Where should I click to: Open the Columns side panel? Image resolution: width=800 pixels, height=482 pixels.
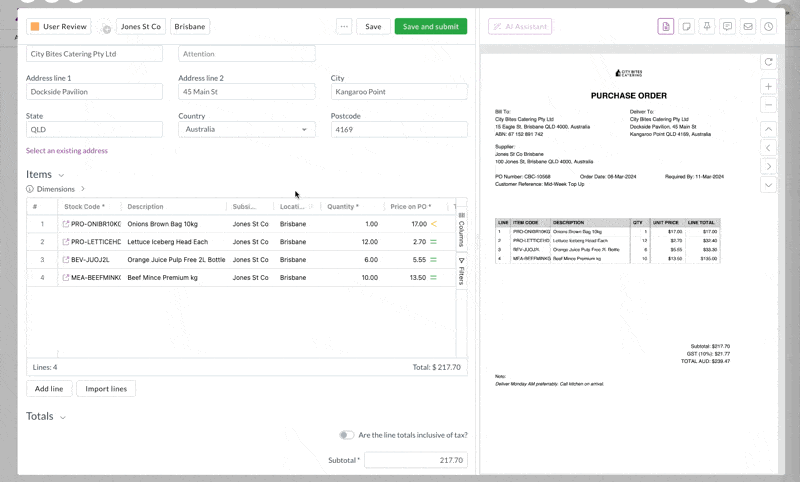[461, 230]
